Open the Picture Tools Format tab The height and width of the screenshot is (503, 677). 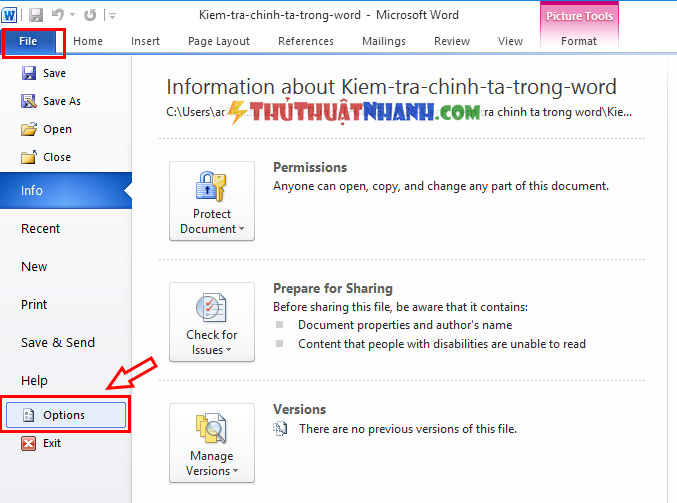579,41
